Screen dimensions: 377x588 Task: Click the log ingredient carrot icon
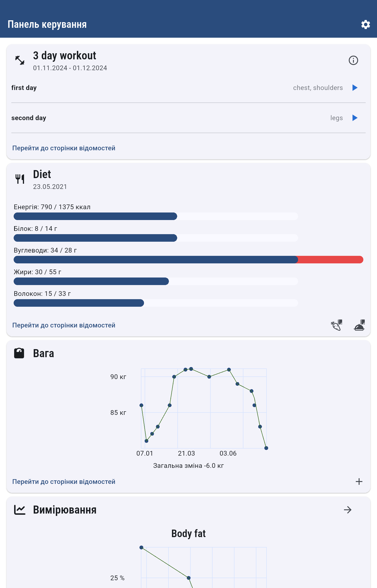click(336, 325)
